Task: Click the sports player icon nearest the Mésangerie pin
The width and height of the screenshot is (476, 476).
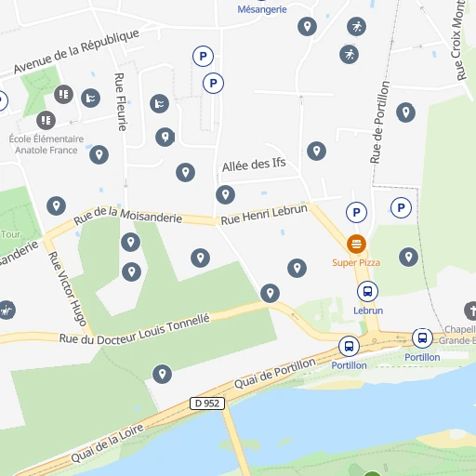Action: (356, 27)
